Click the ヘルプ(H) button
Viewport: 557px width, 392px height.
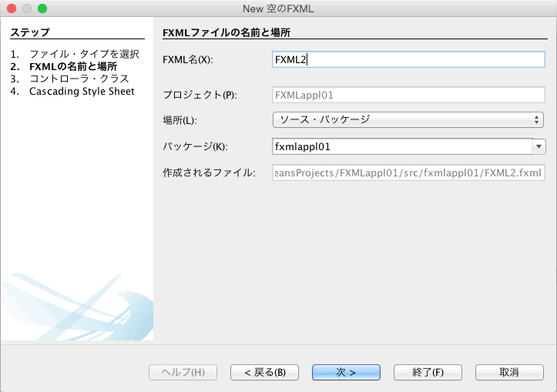[x=183, y=372]
